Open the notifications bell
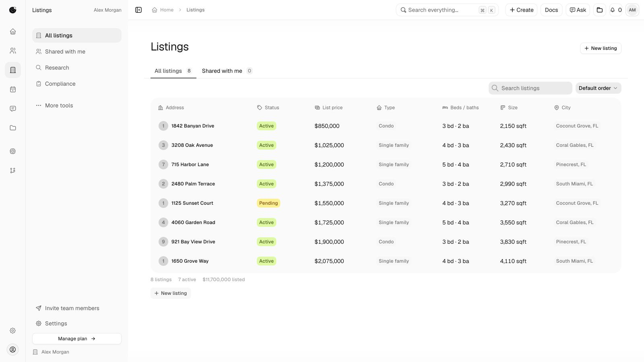The image size is (644, 362). 616,10
